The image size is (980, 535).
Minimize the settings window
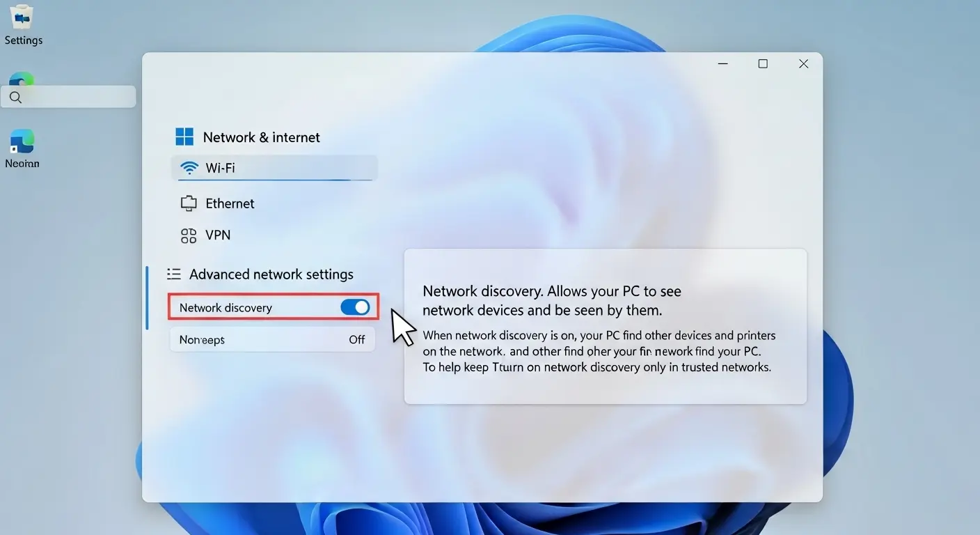(x=723, y=64)
